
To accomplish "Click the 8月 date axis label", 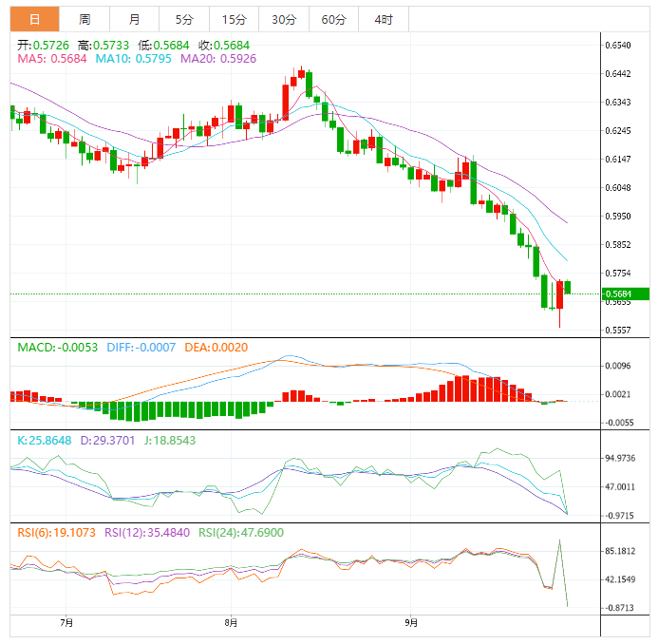I will pos(231,622).
